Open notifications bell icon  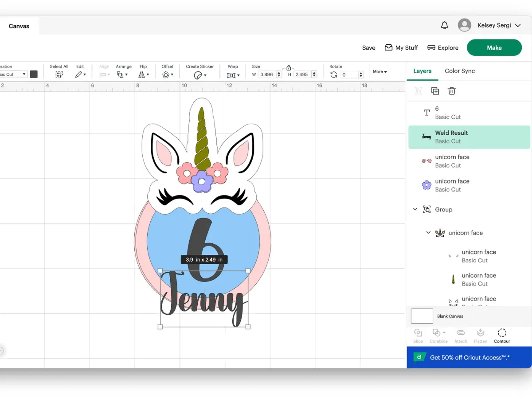coord(444,25)
